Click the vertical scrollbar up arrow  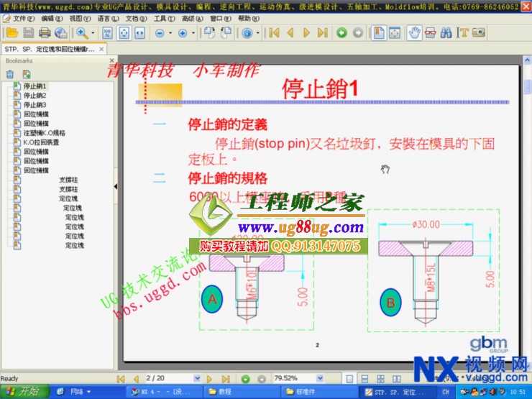[527, 60]
